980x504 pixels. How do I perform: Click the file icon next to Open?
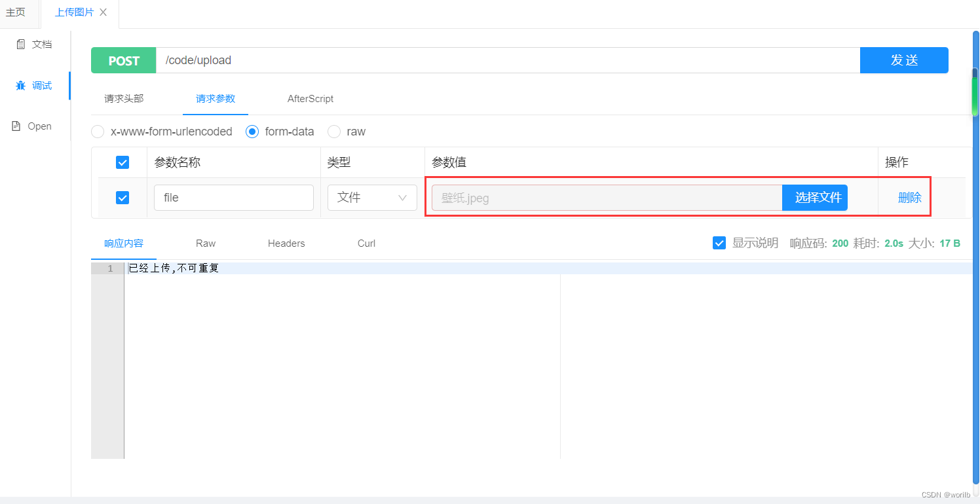16,126
